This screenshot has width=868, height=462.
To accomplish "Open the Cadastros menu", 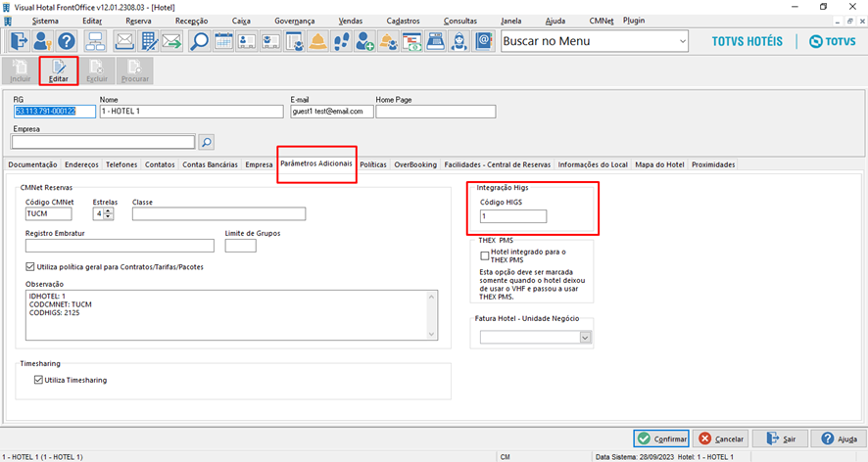I will coord(403,21).
